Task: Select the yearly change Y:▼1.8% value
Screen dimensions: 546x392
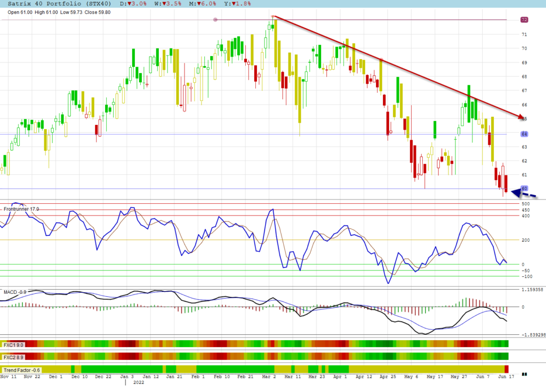Action: 237,4
